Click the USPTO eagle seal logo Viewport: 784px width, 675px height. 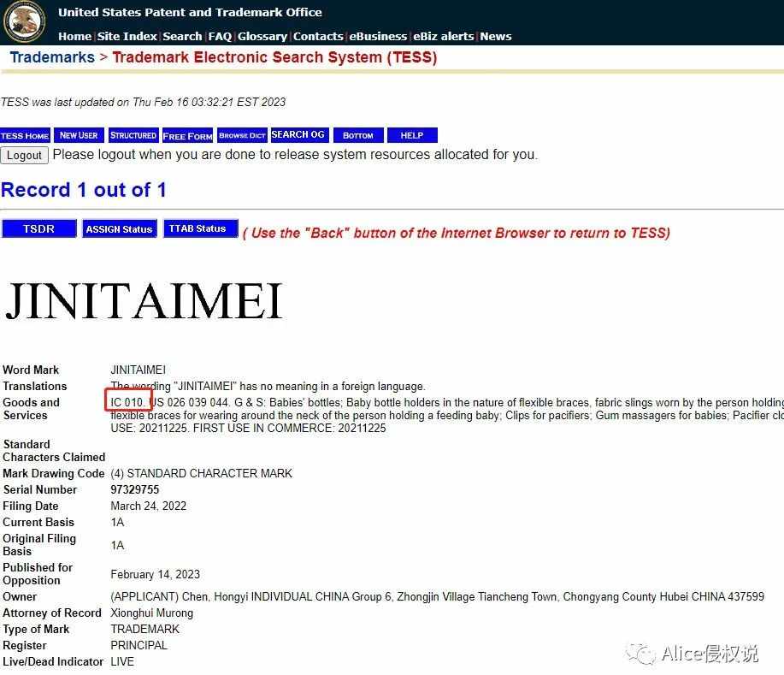pos(24,22)
